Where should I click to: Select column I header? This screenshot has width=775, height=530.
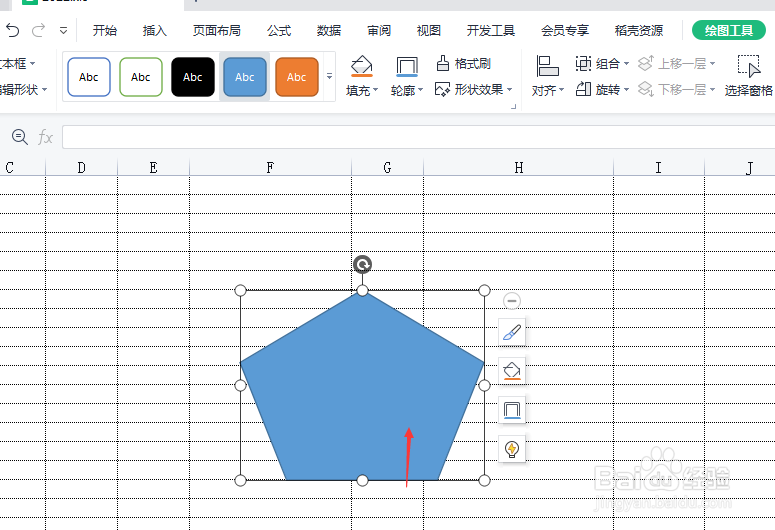[x=659, y=168]
